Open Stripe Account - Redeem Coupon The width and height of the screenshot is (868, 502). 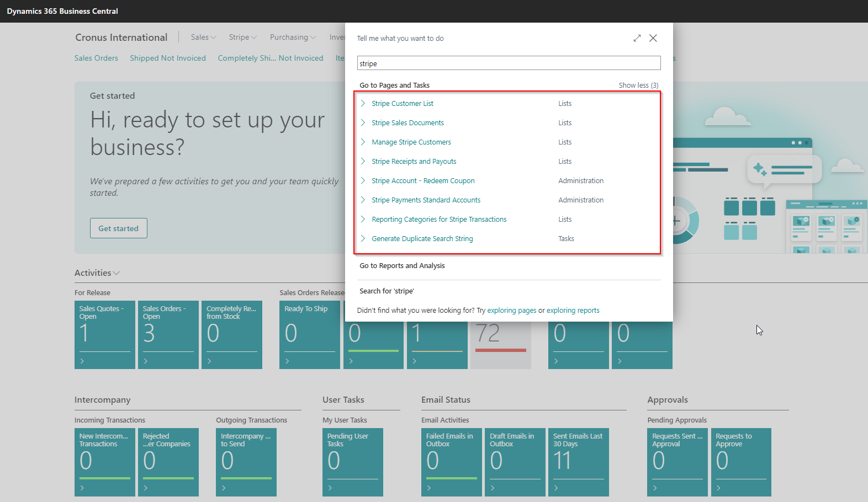pos(423,180)
